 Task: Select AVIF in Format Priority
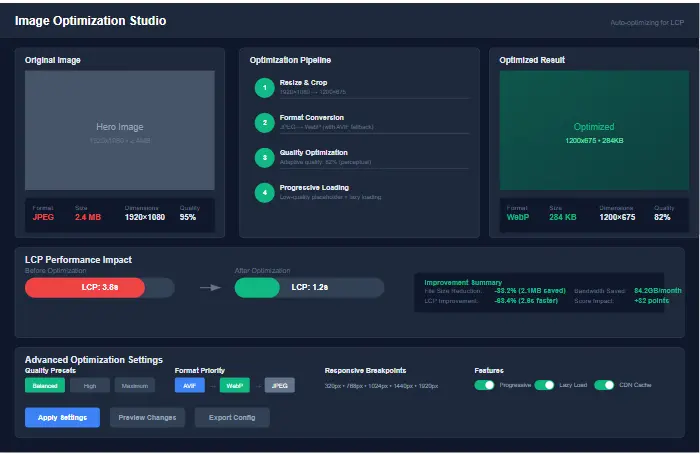pos(189,385)
